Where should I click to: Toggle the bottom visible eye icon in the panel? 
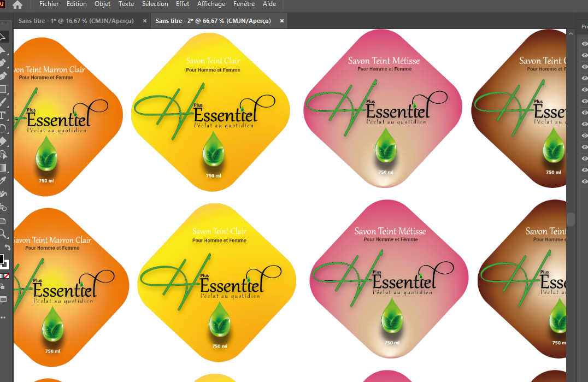tap(584, 181)
